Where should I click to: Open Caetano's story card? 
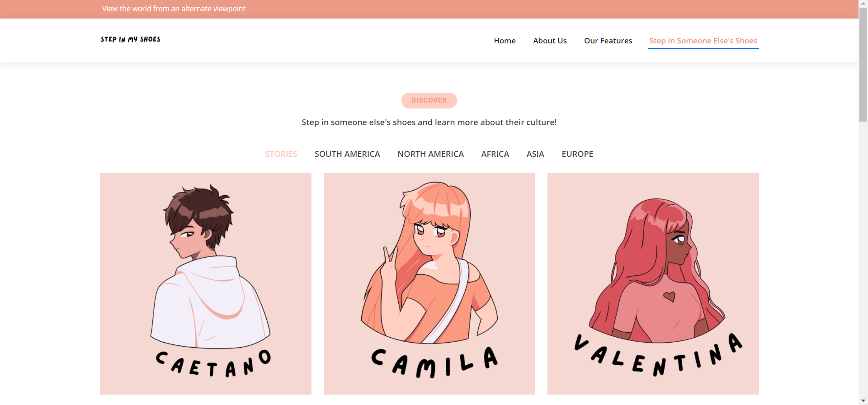pyautogui.click(x=206, y=284)
